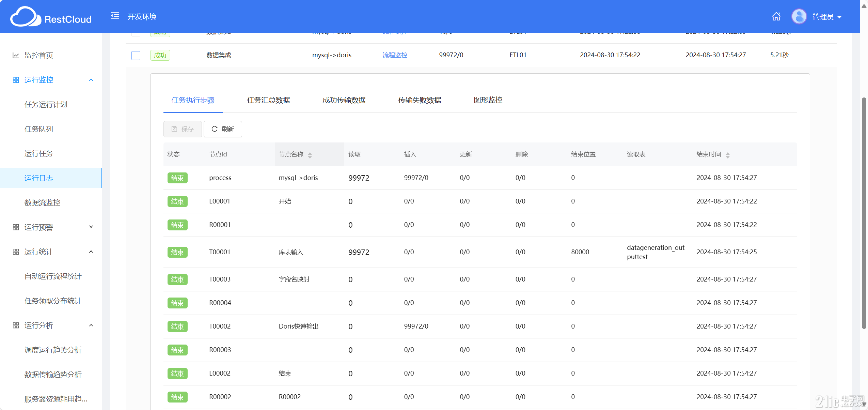This screenshot has width=868, height=410.
Task: Click the page vertical scrollbar thumb
Action: pyautogui.click(x=864, y=213)
